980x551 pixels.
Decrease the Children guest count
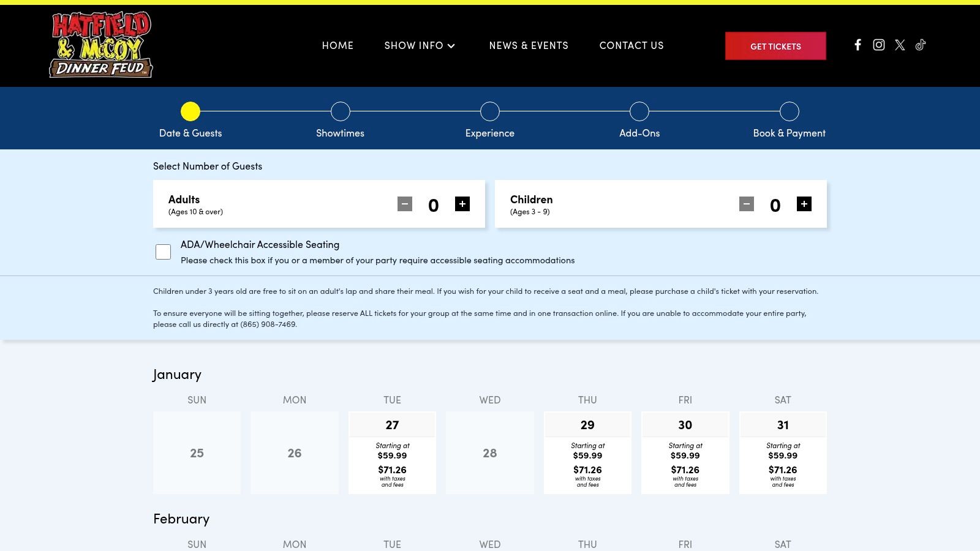click(747, 204)
